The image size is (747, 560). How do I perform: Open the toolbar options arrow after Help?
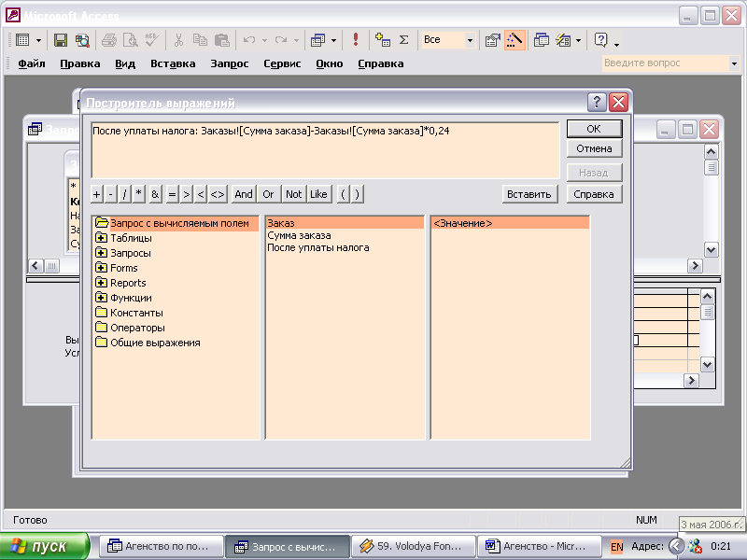pyautogui.click(x=616, y=44)
